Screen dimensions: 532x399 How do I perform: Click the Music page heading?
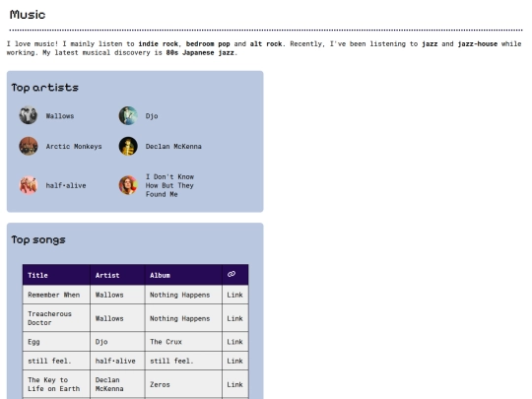28,15
